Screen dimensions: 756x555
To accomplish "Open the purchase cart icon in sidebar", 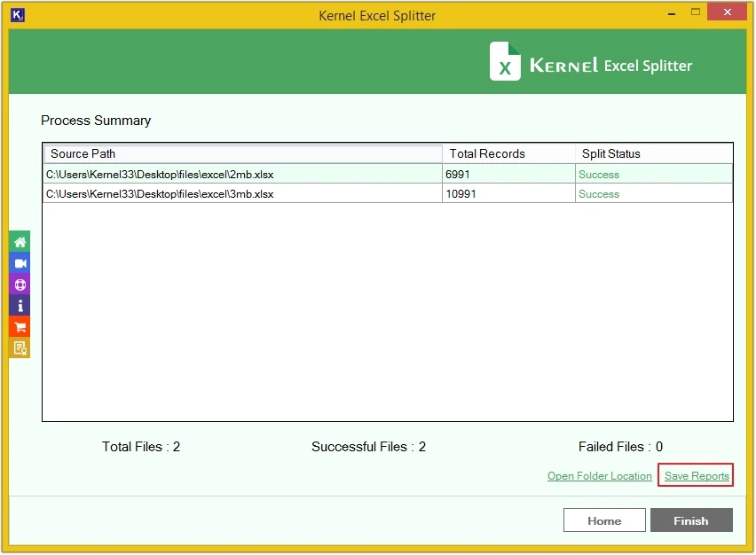I will click(19, 326).
